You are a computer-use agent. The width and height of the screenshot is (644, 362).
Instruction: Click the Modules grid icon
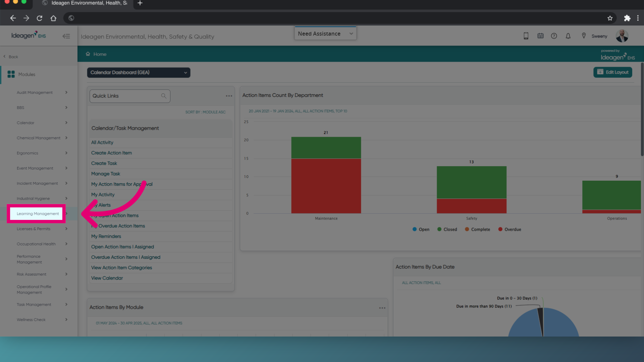point(11,74)
